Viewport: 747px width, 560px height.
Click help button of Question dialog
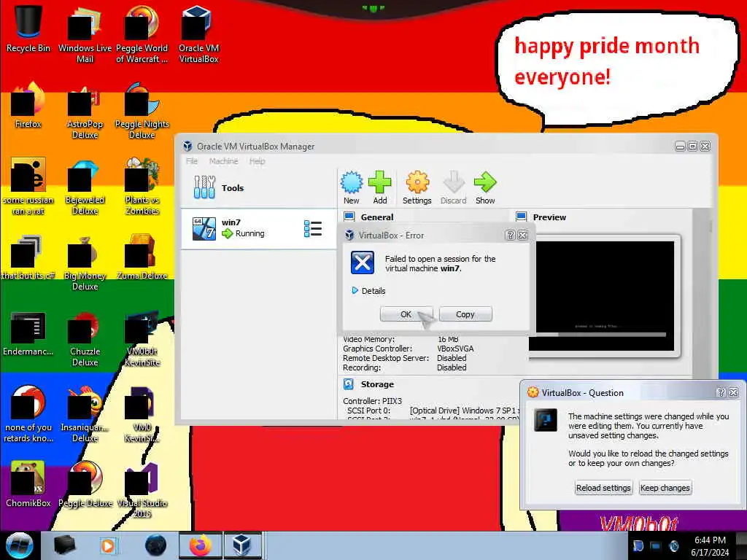pyautogui.click(x=721, y=392)
